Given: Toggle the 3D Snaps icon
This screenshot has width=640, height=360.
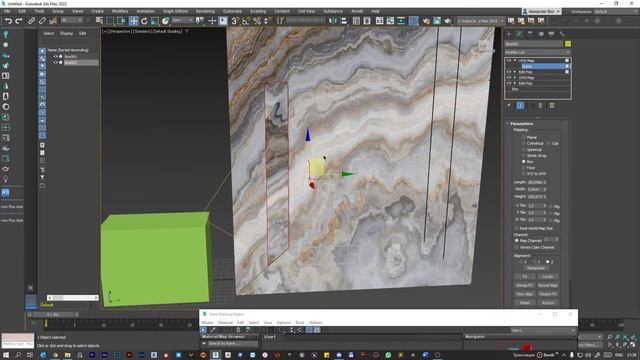Looking at the screenshot, I should tap(235, 21).
